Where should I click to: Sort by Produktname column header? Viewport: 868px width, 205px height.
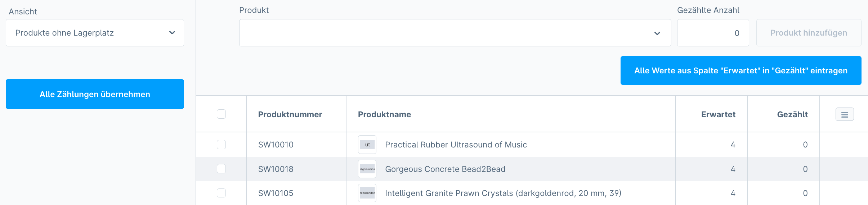point(384,114)
